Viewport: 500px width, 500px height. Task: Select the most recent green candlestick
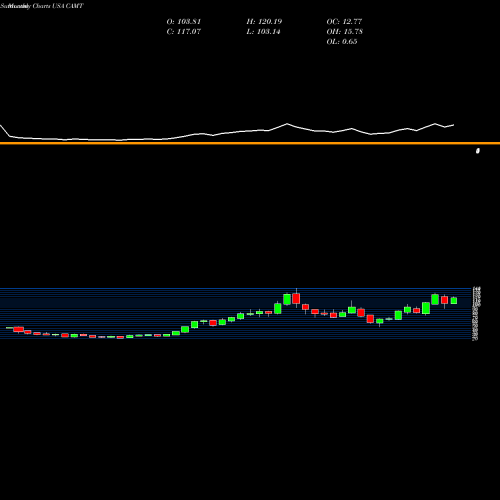coord(454,300)
